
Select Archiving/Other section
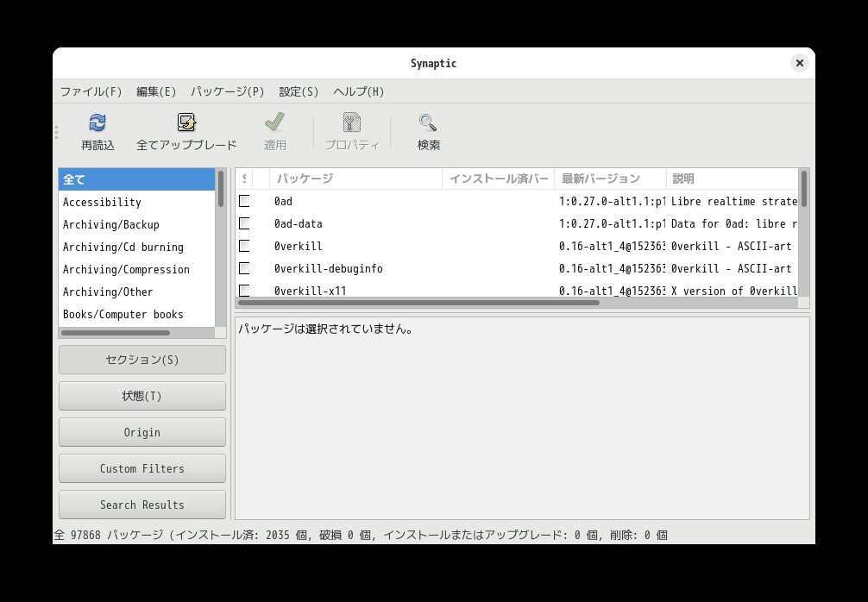(x=136, y=292)
